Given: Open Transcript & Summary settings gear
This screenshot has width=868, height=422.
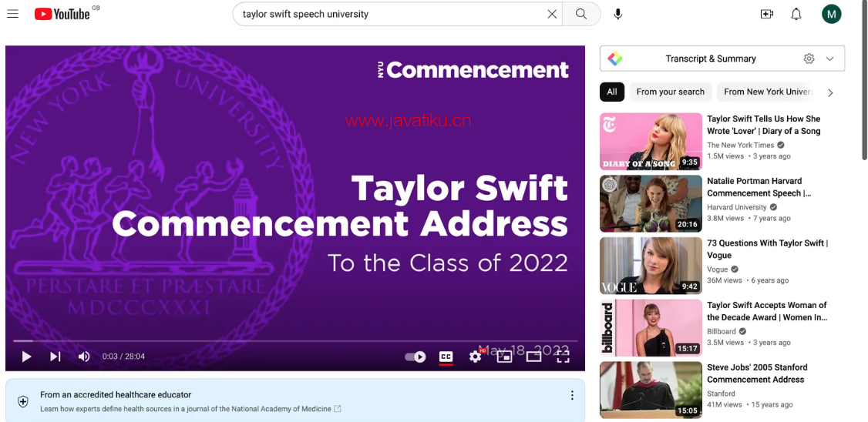Looking at the screenshot, I should pos(809,59).
